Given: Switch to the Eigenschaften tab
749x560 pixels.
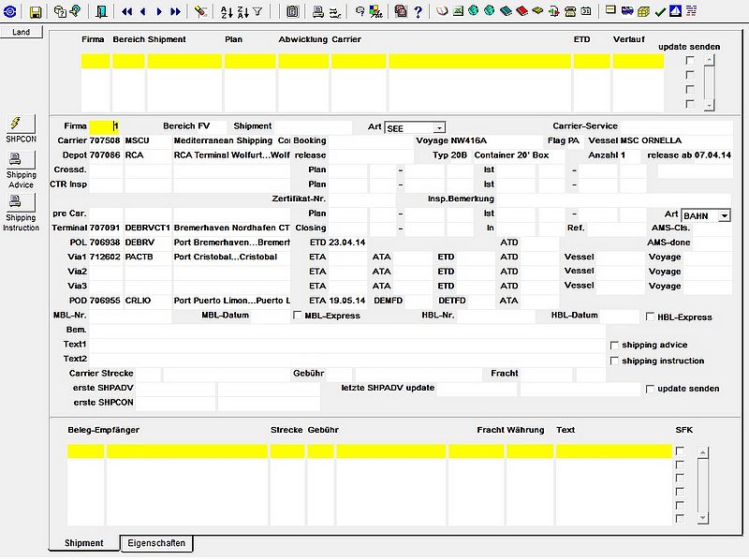Looking at the screenshot, I should pos(156,543).
